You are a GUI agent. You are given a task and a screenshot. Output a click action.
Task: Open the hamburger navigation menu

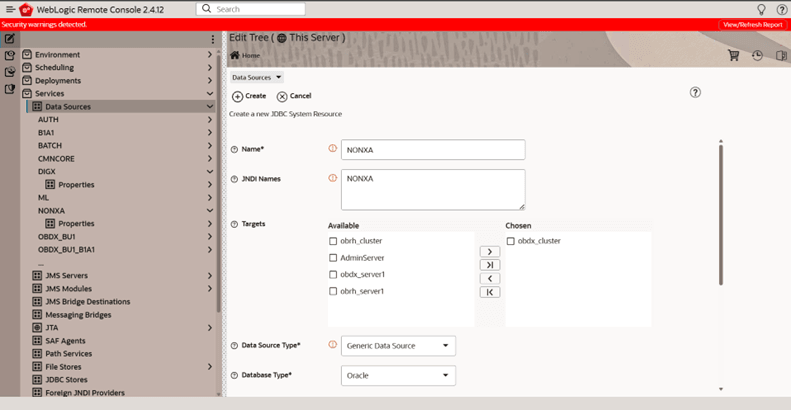pyautogui.click(x=10, y=9)
